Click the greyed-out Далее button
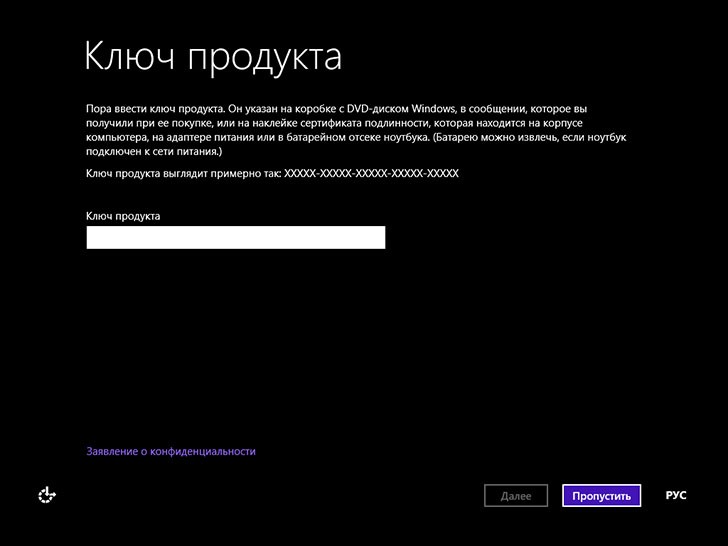Image resolution: width=728 pixels, height=546 pixels. 516,495
